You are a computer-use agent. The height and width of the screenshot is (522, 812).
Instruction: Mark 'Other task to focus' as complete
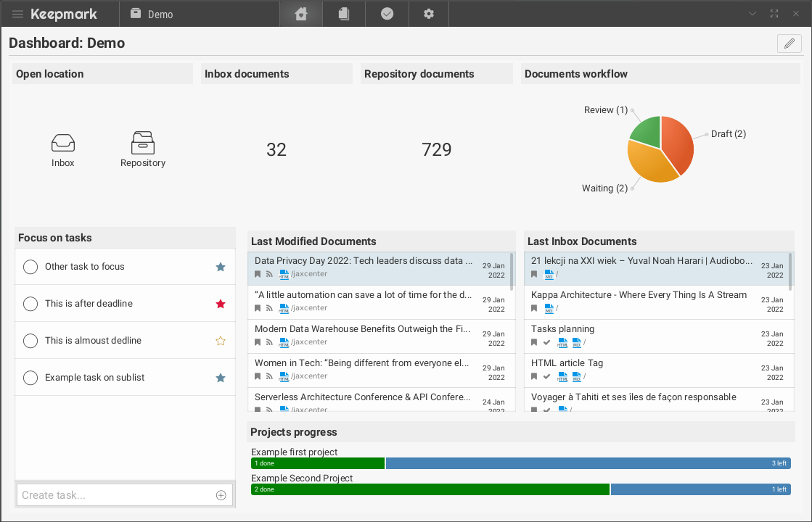(30, 267)
